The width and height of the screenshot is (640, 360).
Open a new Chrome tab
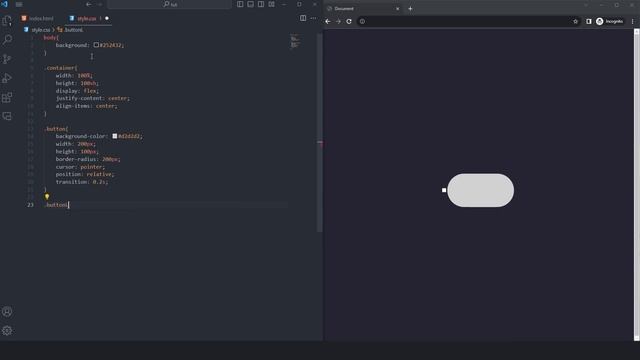pyautogui.click(x=410, y=9)
